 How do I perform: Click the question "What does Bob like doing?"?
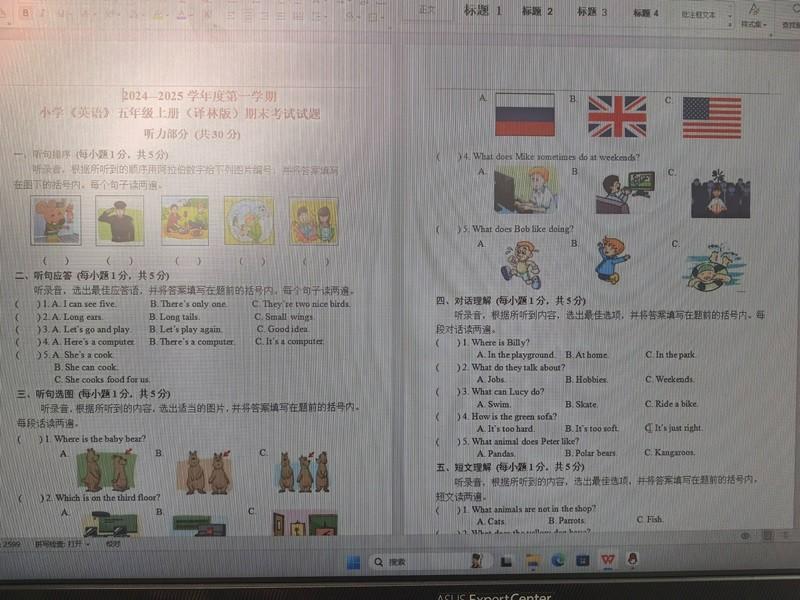tap(523, 229)
